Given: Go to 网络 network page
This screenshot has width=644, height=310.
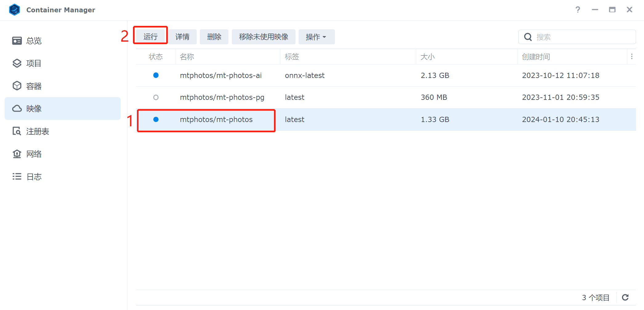Looking at the screenshot, I should (63, 154).
